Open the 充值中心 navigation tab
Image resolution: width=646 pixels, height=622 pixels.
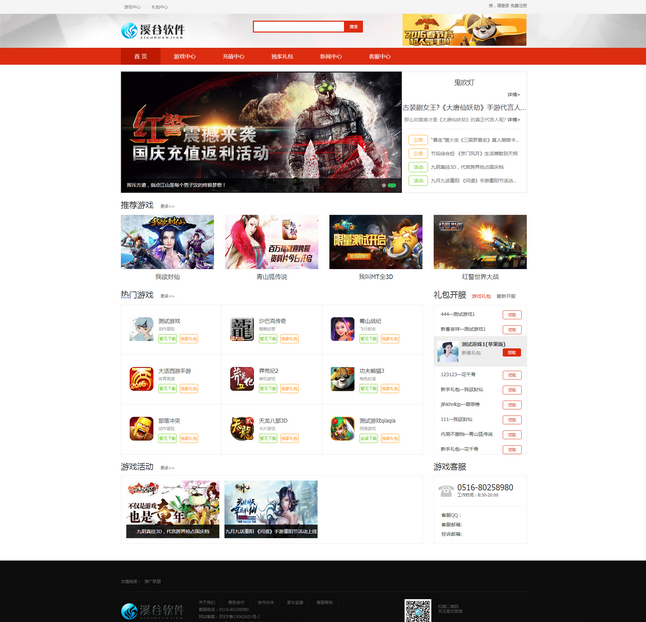(234, 56)
